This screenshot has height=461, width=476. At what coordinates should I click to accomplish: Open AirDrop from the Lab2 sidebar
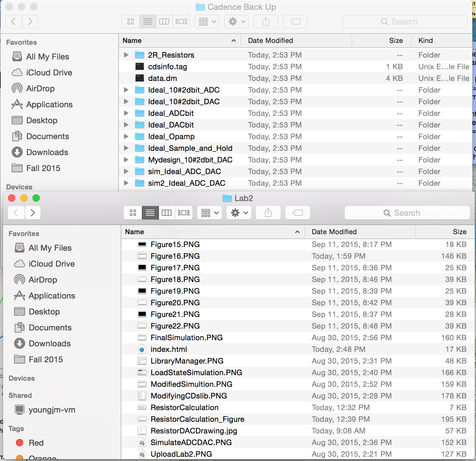(x=43, y=280)
